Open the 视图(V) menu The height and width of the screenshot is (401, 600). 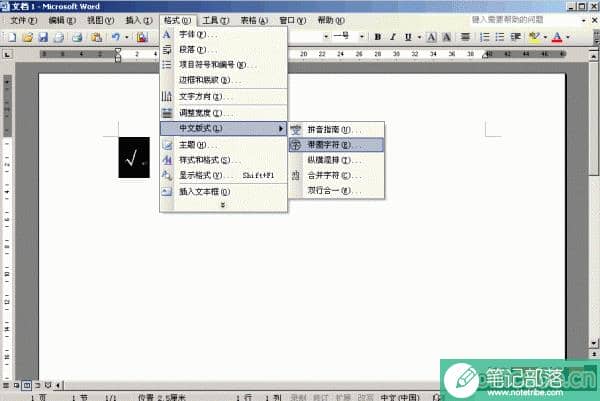click(x=100, y=20)
